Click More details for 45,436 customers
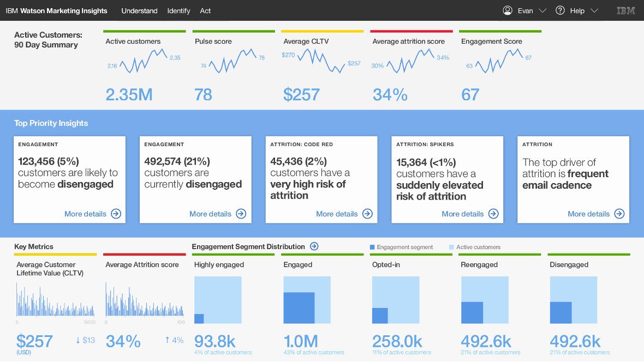Viewport: 644px width, 362px height. pyautogui.click(x=337, y=214)
